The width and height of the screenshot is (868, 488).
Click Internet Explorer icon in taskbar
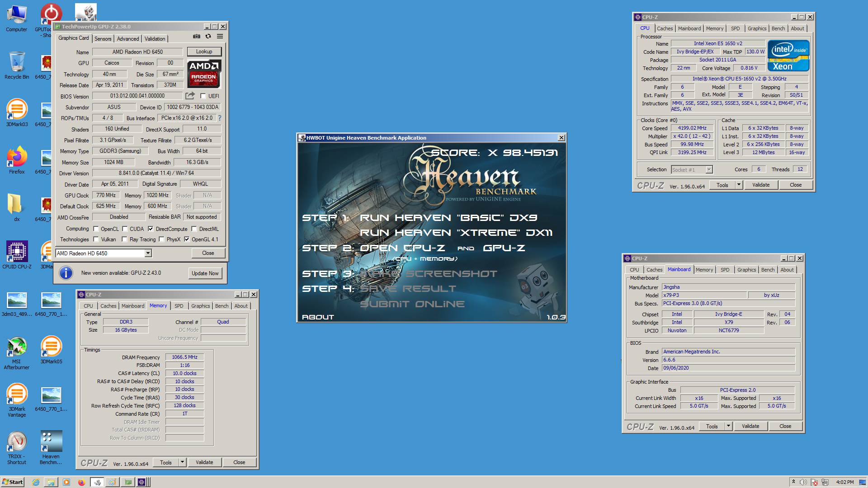tap(36, 482)
